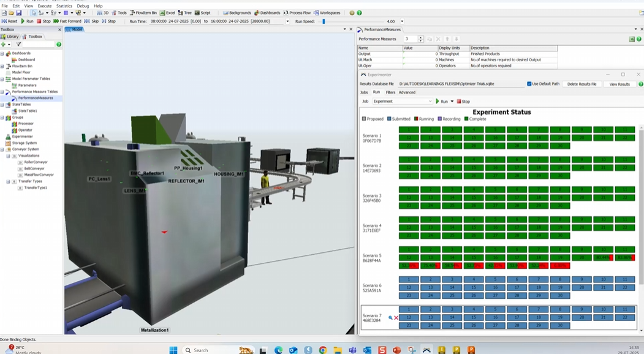Viewport: 644px width, 354px height.
Task: Open the FlowItem Bin tool
Action: [x=143, y=13]
